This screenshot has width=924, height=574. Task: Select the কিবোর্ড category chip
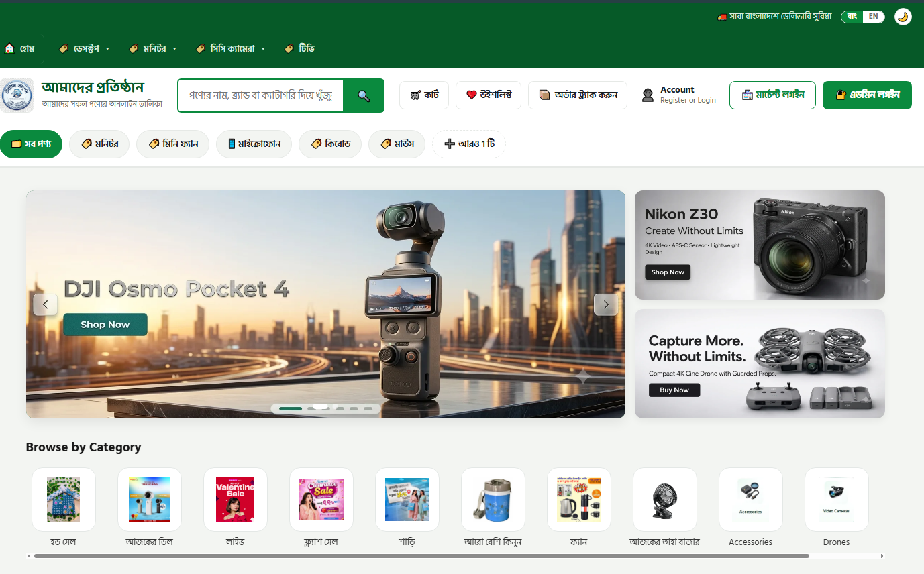[x=330, y=144]
